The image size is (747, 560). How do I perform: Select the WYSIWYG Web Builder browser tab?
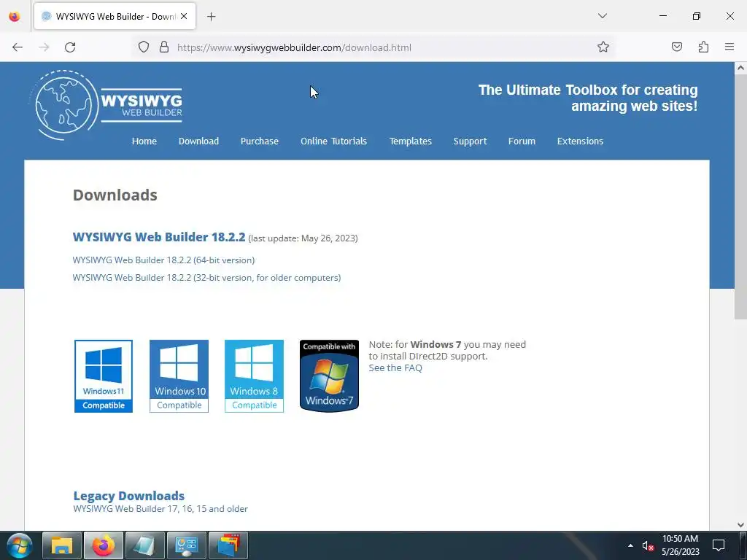coord(115,16)
